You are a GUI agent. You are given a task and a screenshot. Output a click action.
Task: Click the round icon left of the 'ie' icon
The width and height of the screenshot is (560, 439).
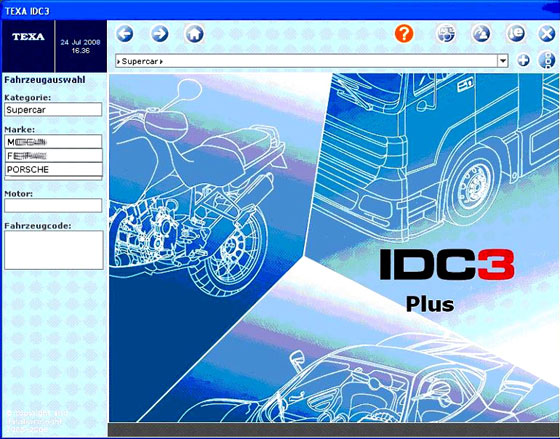click(x=481, y=34)
